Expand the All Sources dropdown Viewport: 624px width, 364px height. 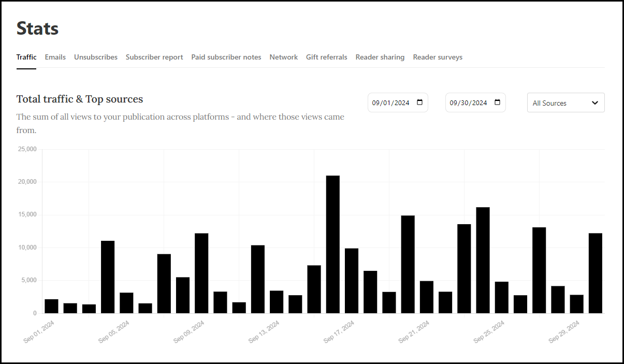pyautogui.click(x=565, y=103)
